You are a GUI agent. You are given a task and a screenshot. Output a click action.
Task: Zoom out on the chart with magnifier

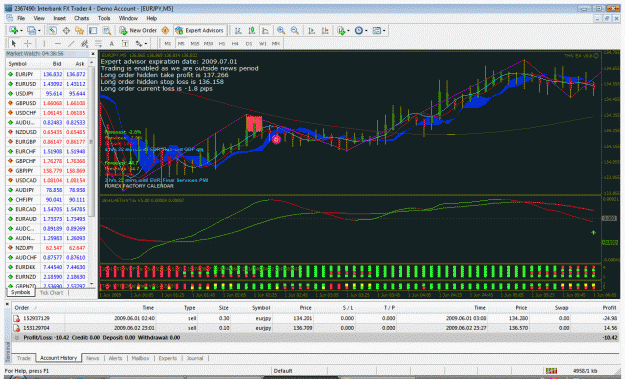(295, 30)
